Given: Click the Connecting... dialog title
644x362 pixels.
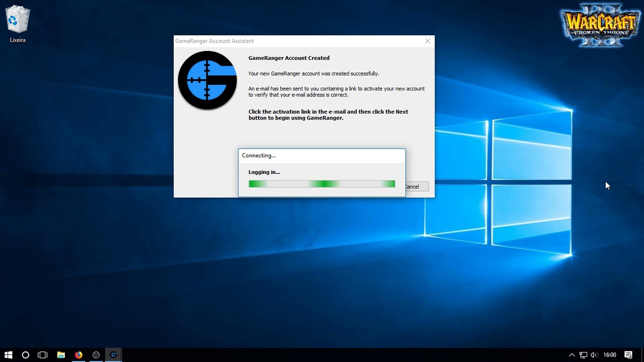Looking at the screenshot, I should pos(259,155).
